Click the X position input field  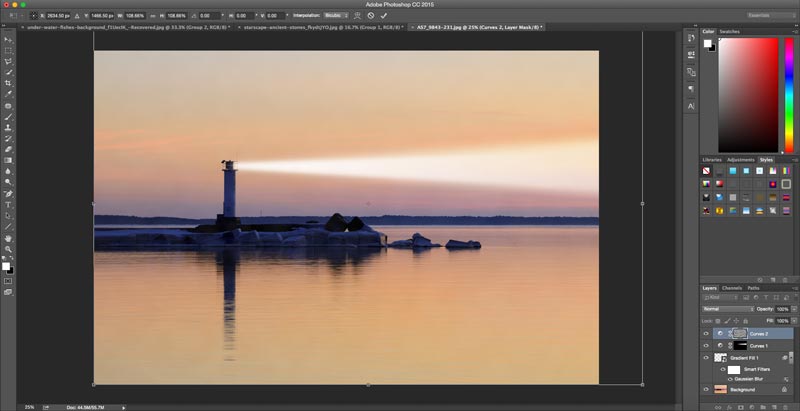point(59,16)
